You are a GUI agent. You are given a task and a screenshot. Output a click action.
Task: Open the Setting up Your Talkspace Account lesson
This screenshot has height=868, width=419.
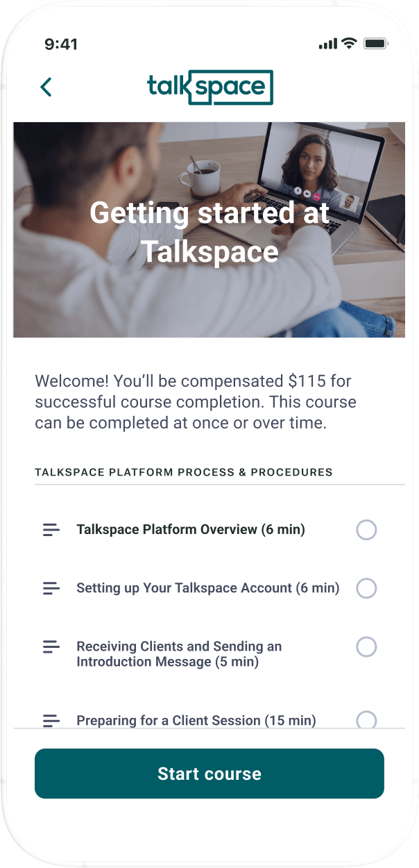coord(207,588)
